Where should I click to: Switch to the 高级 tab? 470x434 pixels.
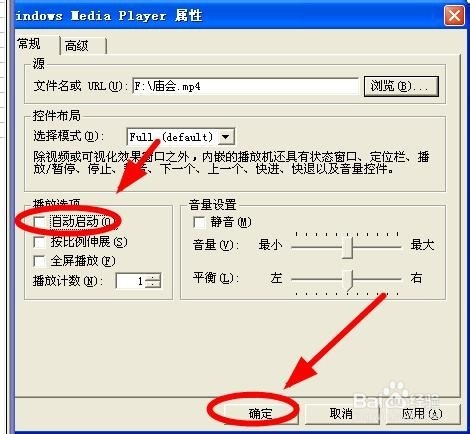pos(83,46)
